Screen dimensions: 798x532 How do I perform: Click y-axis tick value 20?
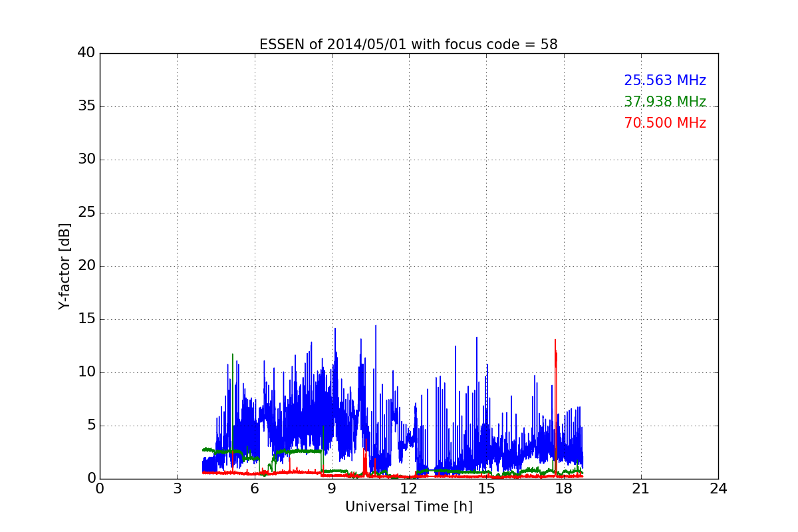(86, 266)
